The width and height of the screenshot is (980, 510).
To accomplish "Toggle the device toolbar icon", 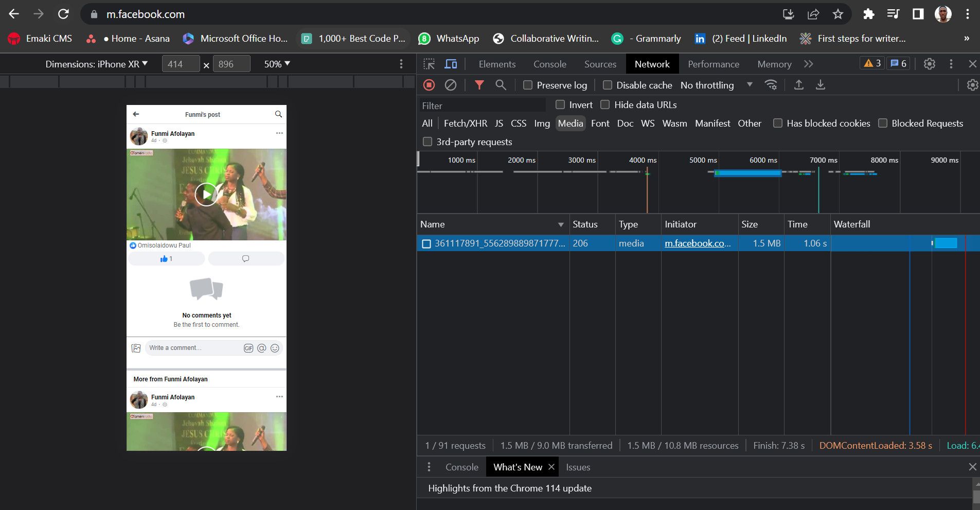I will [451, 64].
